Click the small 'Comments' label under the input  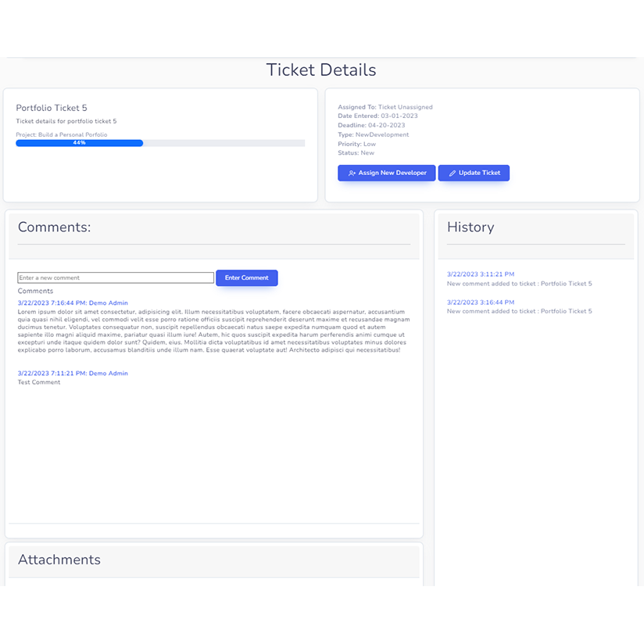tap(35, 292)
